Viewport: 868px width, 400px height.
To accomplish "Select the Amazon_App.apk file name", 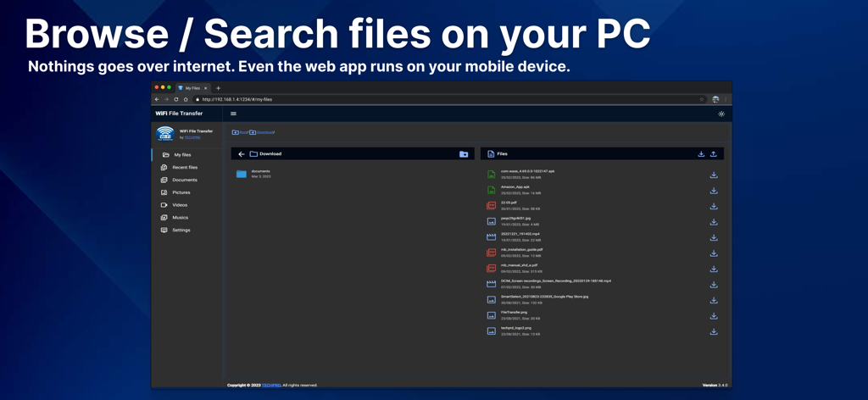I will coord(515,187).
